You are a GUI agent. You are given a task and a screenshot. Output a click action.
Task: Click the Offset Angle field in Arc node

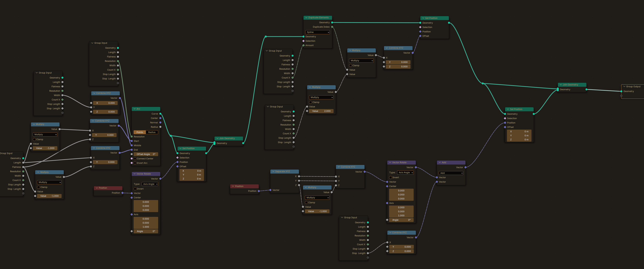coord(146,154)
